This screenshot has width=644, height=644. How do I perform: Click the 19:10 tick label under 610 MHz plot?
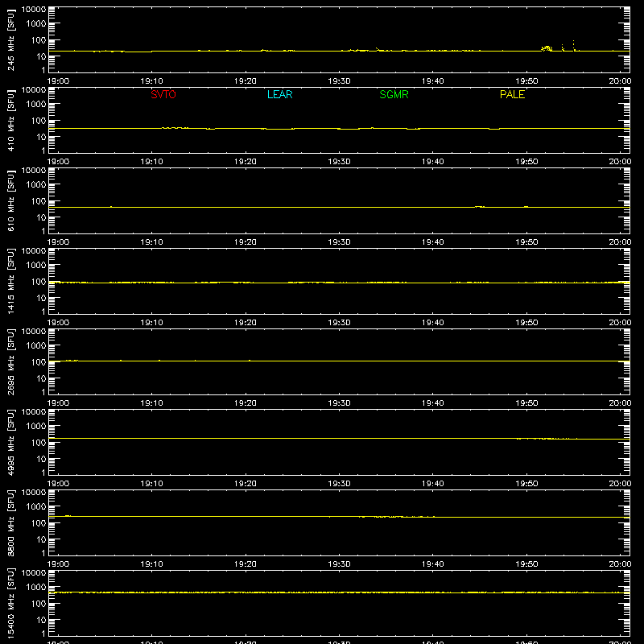click(152, 242)
